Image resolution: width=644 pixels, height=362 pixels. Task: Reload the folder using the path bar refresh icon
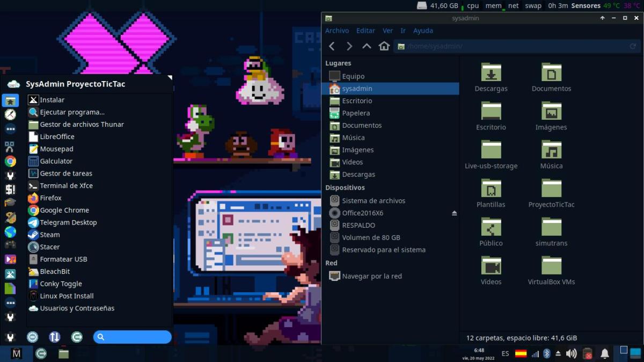(x=633, y=47)
